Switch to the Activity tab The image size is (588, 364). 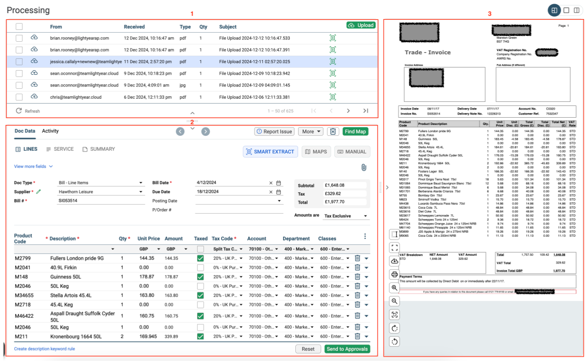50,131
